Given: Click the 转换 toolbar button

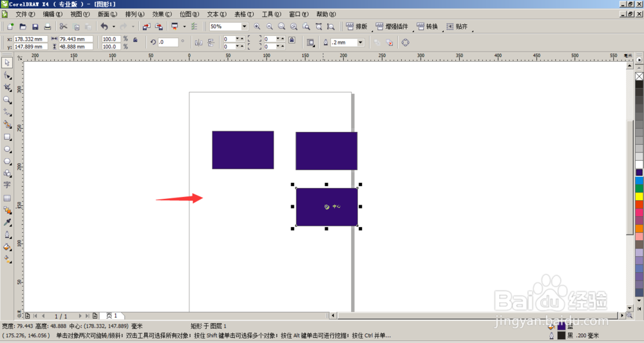Looking at the screenshot, I should 427,26.
